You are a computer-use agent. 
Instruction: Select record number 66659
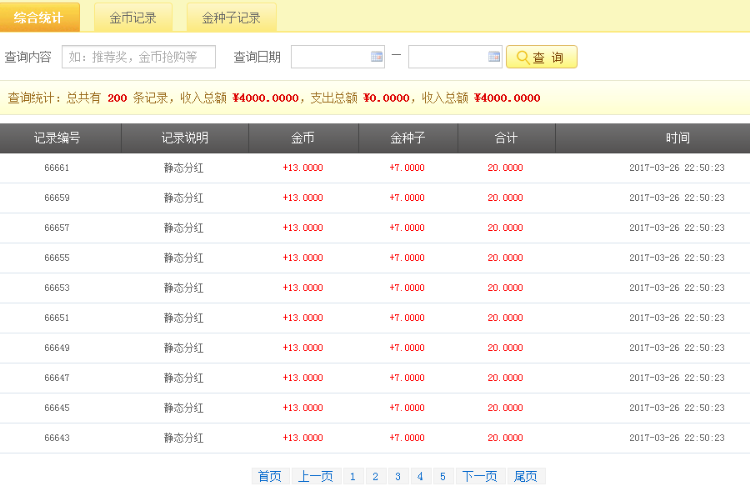57,198
